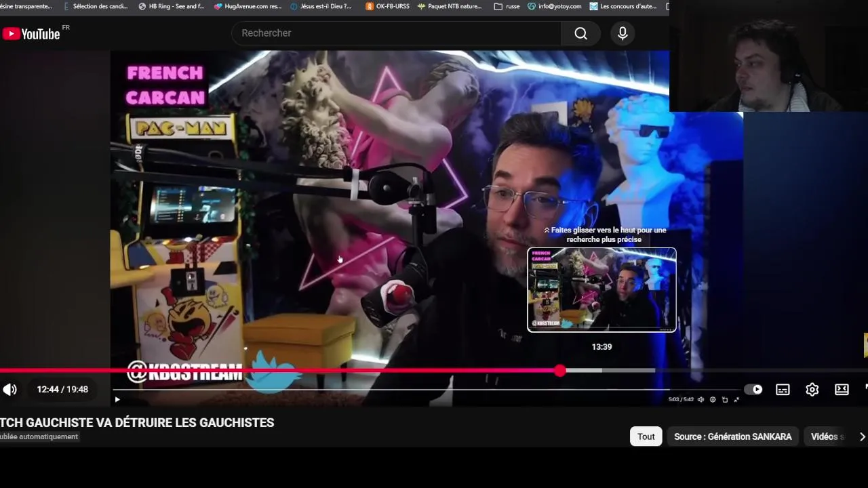Click embedded video's 5:03 / 5:42 time

[681, 400]
